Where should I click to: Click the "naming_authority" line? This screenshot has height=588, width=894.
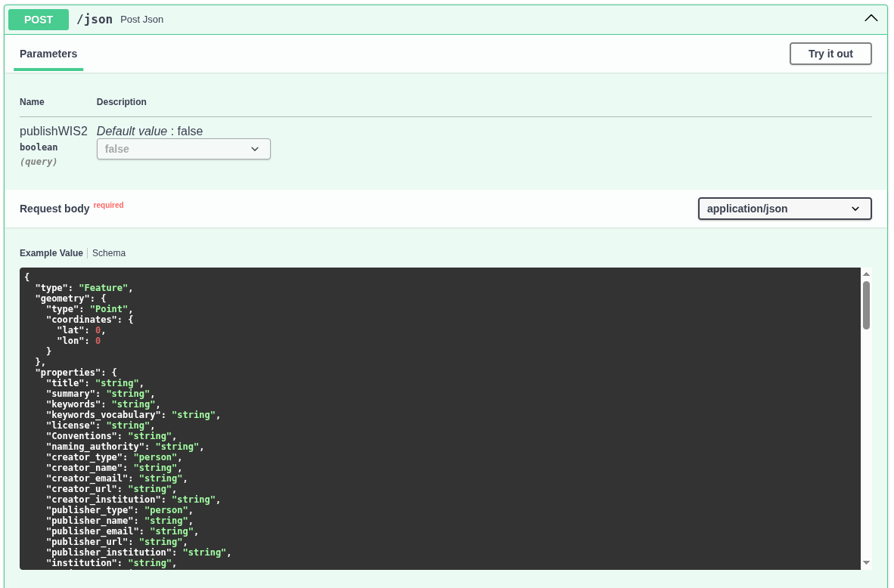tap(125, 447)
